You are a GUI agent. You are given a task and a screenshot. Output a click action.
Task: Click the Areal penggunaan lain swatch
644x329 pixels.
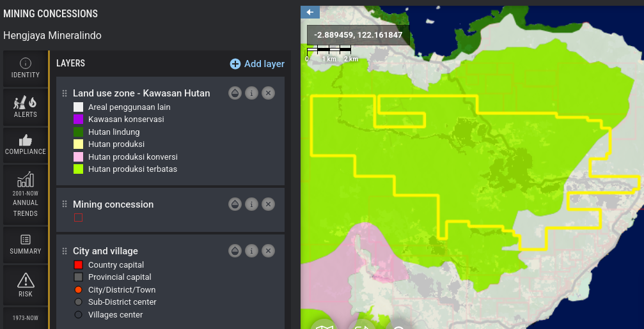click(x=79, y=107)
